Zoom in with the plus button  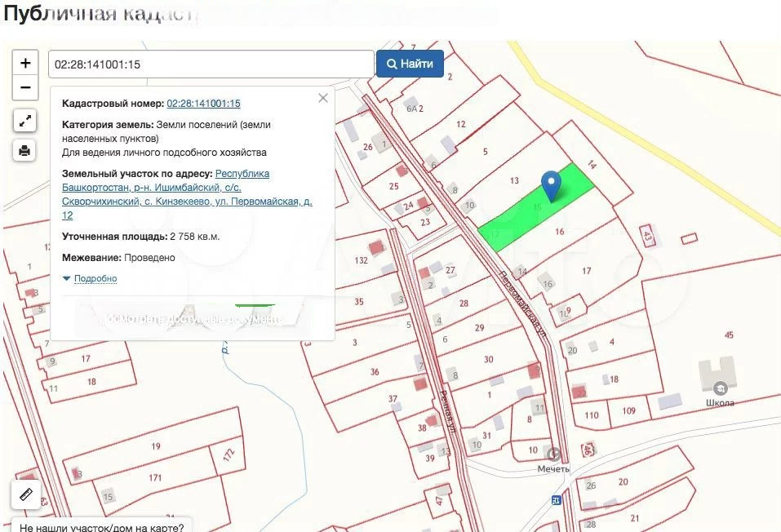click(x=25, y=63)
